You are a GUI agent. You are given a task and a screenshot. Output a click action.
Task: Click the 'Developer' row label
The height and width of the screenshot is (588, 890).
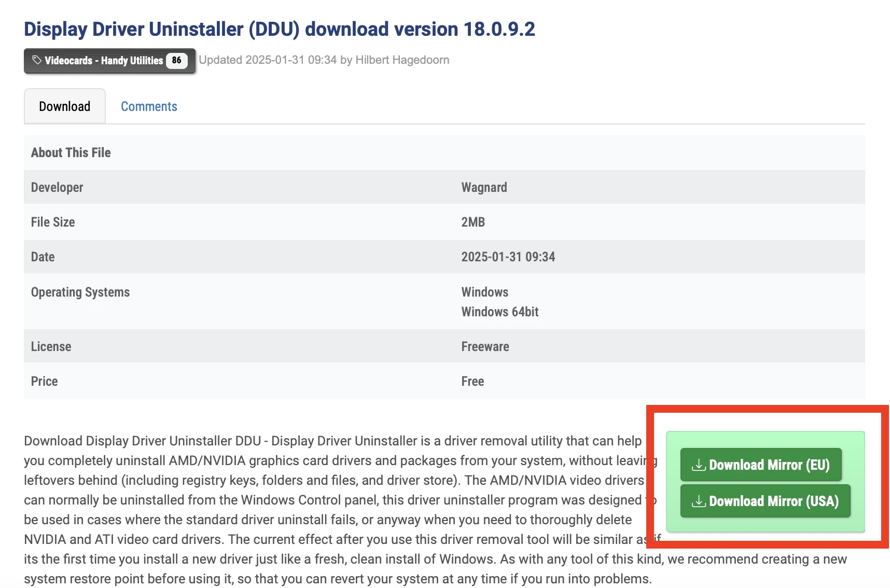(57, 187)
